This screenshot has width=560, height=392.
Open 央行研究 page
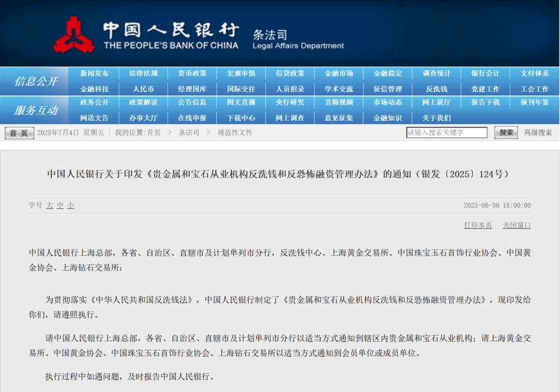(x=290, y=103)
